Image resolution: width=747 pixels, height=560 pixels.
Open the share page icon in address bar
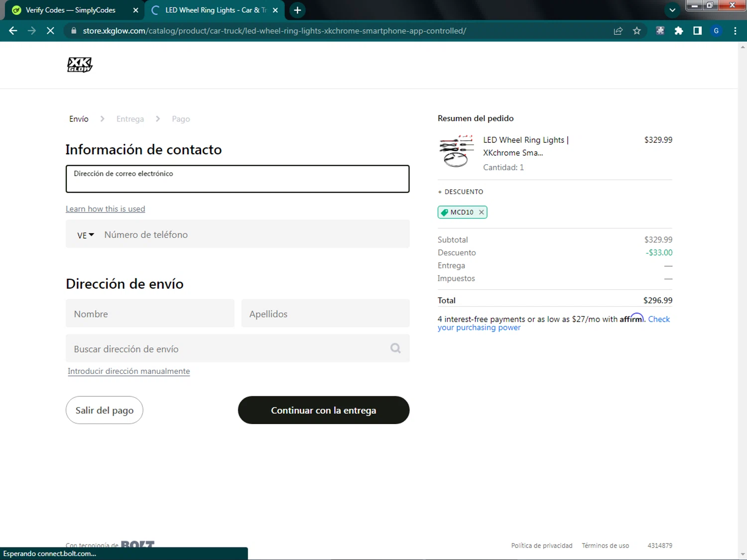(618, 31)
